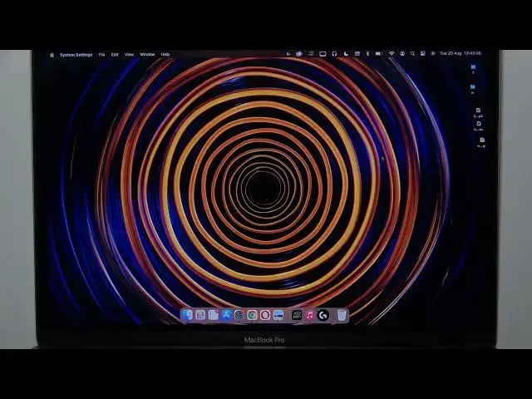Click the Siri icon in menu bar

tap(433, 53)
